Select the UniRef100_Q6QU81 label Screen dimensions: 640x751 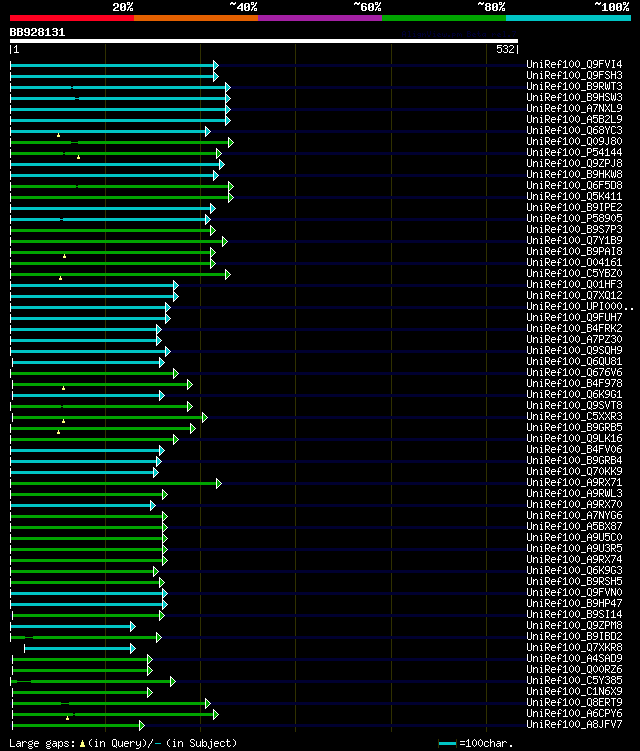pyautogui.click(x=574, y=362)
